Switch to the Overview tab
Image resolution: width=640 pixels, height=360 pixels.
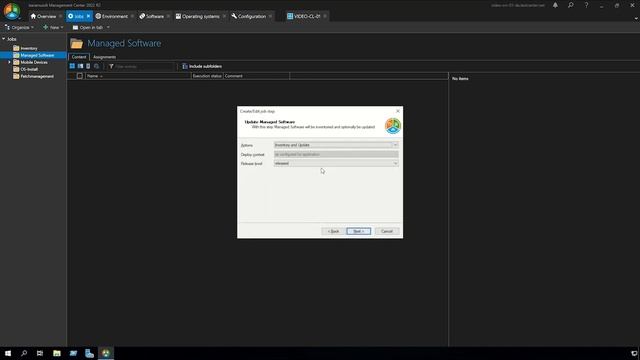43,16
